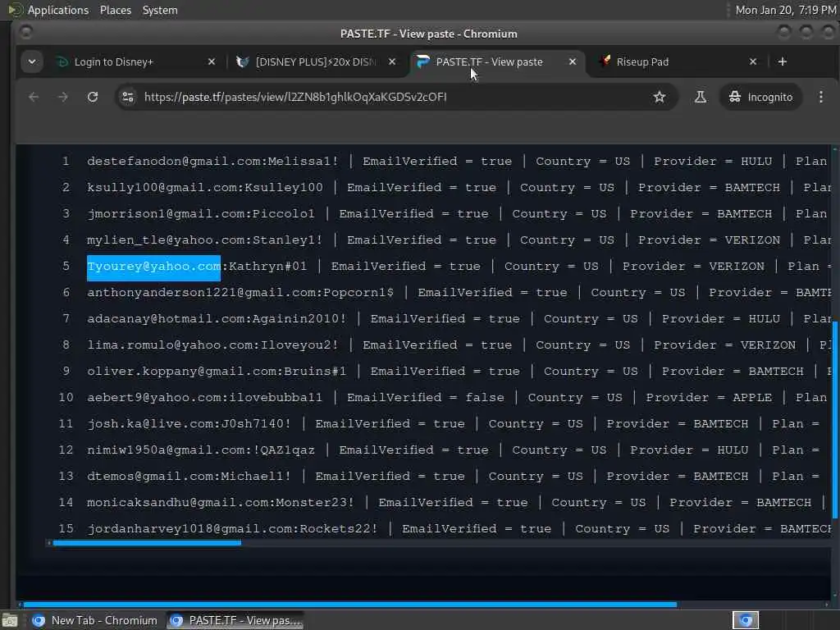
Task: Click the workspace switcher in the panel
Action: 746,620
